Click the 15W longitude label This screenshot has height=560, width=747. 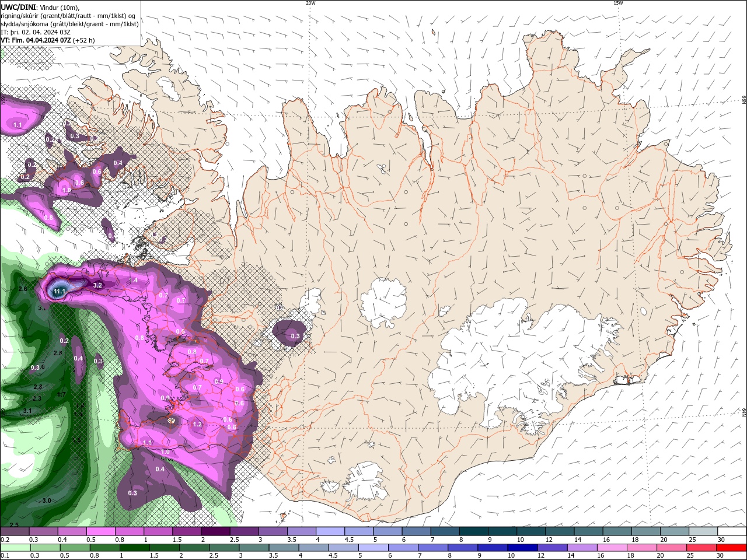click(x=618, y=3)
